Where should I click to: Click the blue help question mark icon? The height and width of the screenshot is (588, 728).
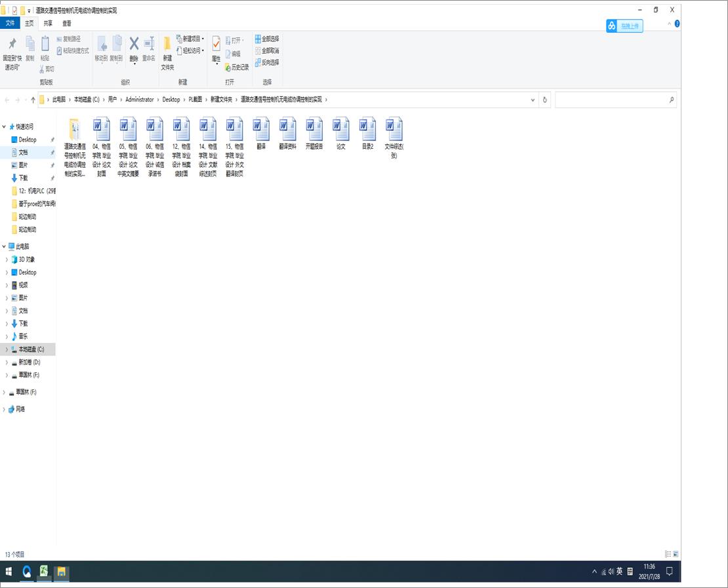(677, 24)
